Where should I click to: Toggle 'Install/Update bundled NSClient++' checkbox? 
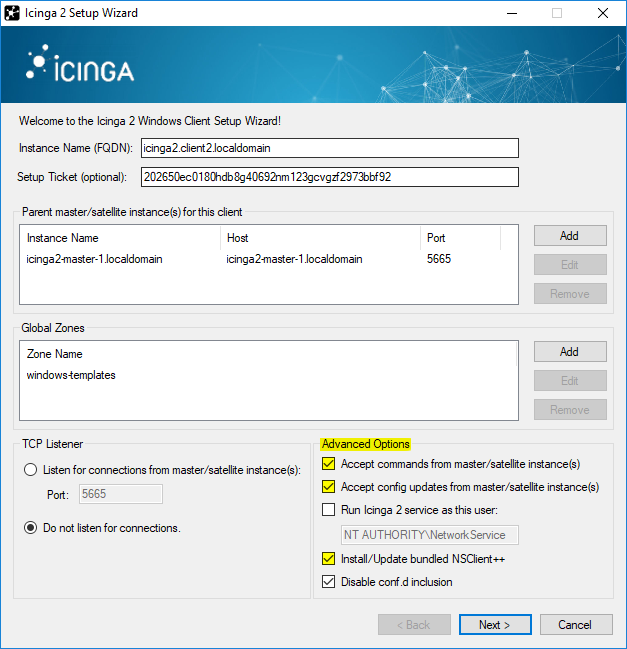(328, 559)
